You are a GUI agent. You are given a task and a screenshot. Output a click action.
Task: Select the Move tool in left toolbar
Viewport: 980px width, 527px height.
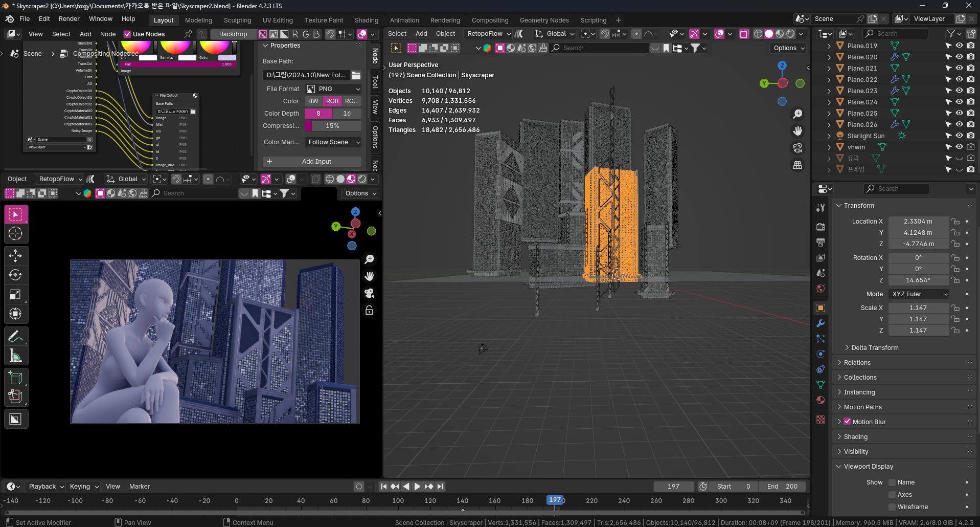coord(15,255)
